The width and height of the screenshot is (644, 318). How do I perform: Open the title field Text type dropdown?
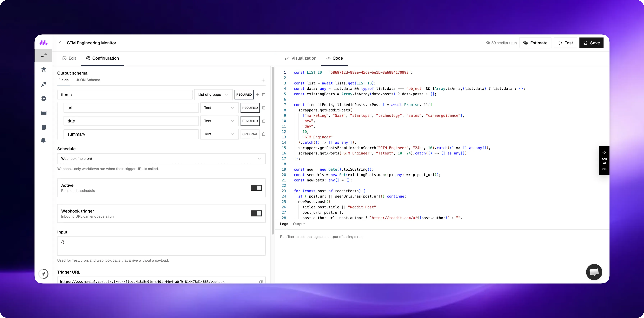coord(220,121)
